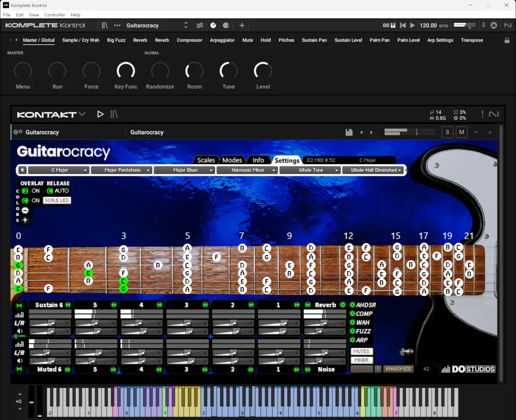Open the MIDI settings icon in header
516x420 pixels.
pos(494,25)
